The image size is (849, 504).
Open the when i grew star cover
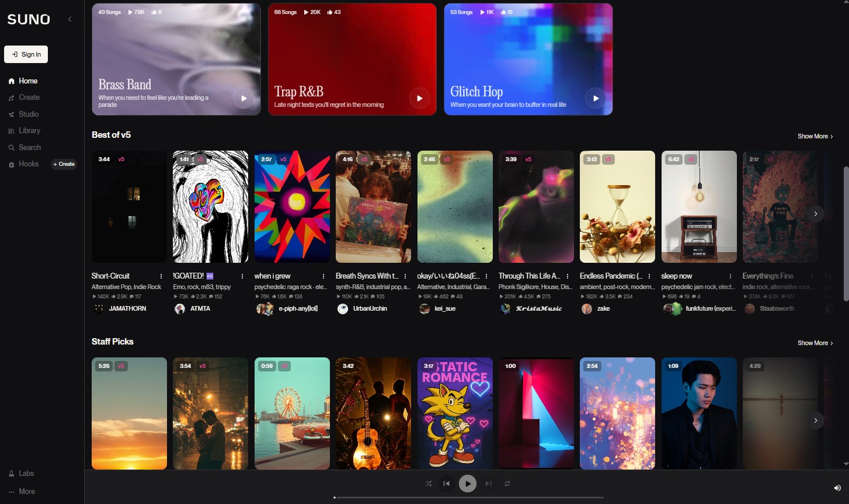tap(292, 207)
